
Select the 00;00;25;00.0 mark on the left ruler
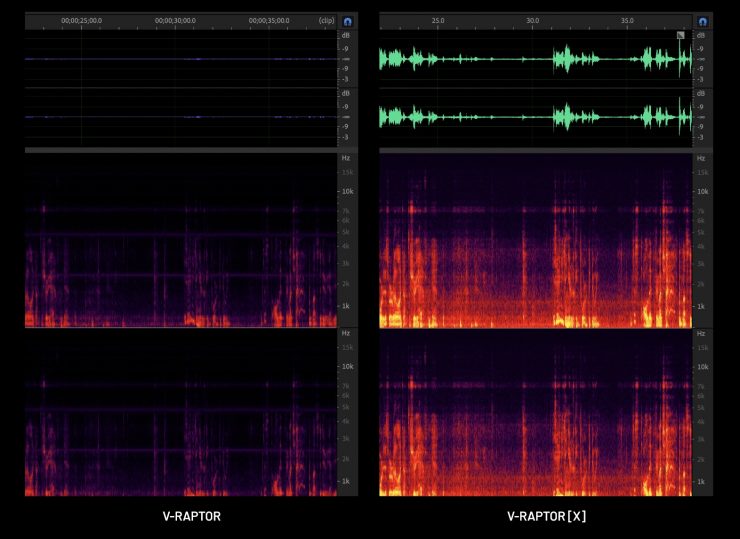coord(81,20)
